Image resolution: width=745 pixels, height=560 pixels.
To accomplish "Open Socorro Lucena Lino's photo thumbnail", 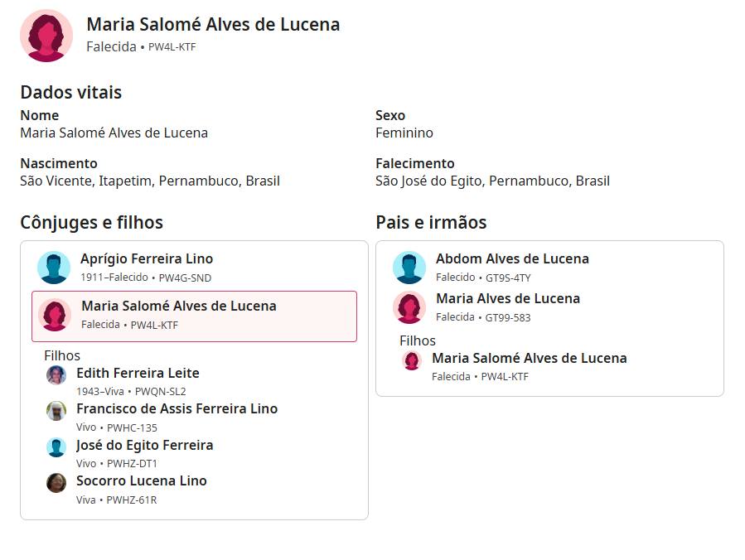I will click(x=56, y=483).
